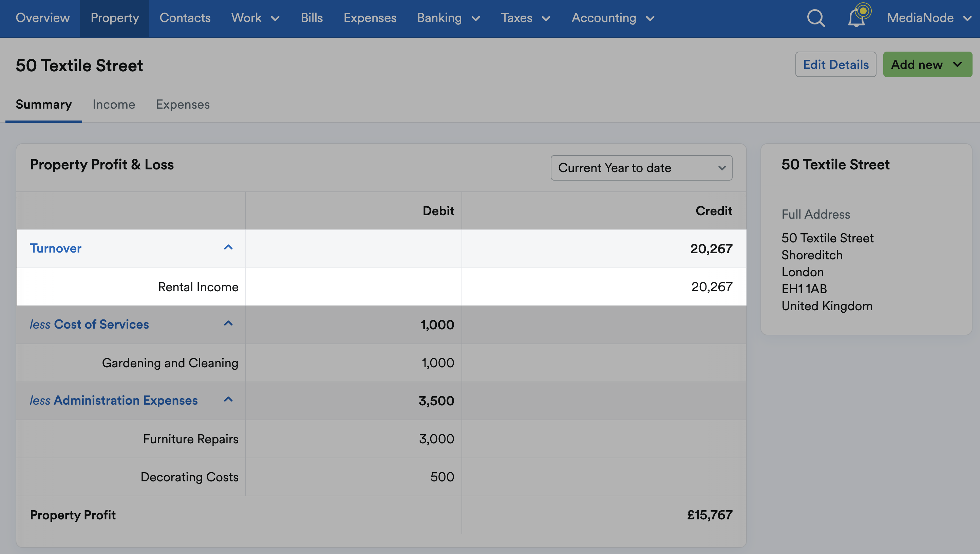Click the Credit column header
Image resolution: width=980 pixels, height=554 pixels.
(714, 210)
